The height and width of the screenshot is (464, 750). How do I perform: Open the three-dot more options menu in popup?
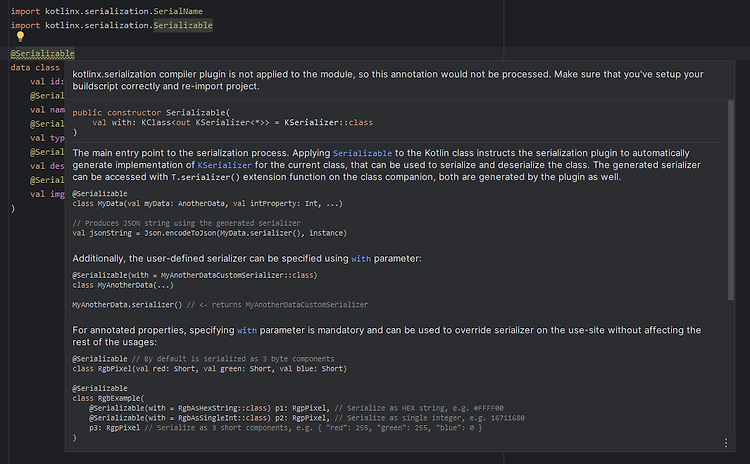tap(726, 443)
